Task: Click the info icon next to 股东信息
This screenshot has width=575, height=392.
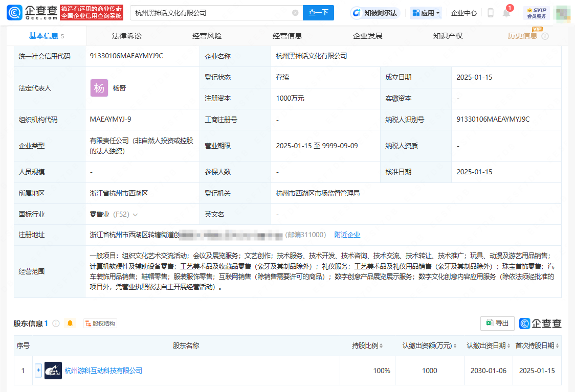Action: [x=56, y=324]
